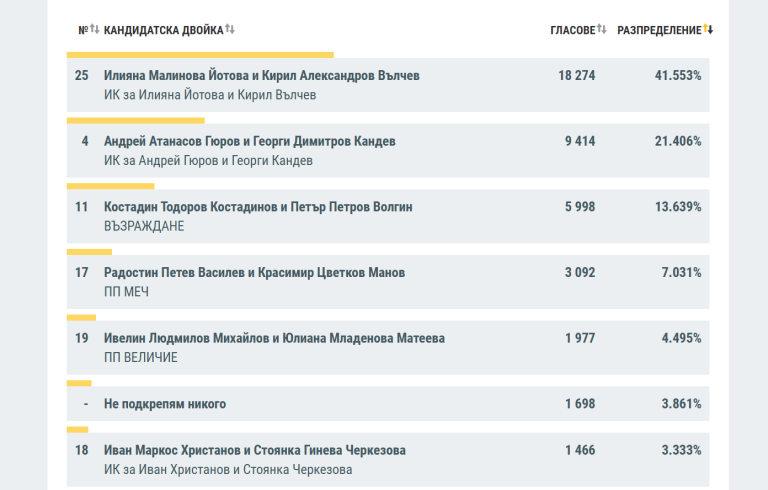Image resolution: width=768 pixels, height=490 pixels.
Task: Click yellow bar above 'Не подкрепям никого'
Action: point(79,383)
